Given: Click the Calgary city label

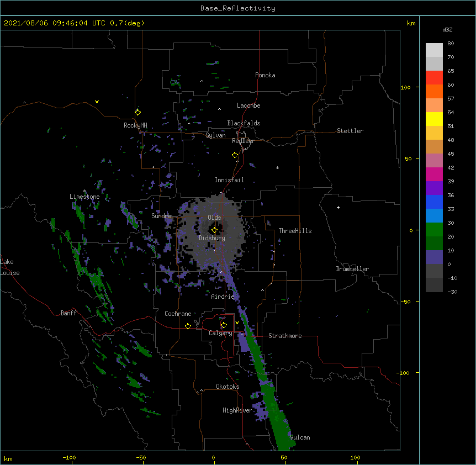Looking at the screenshot, I should pyautogui.click(x=220, y=333).
